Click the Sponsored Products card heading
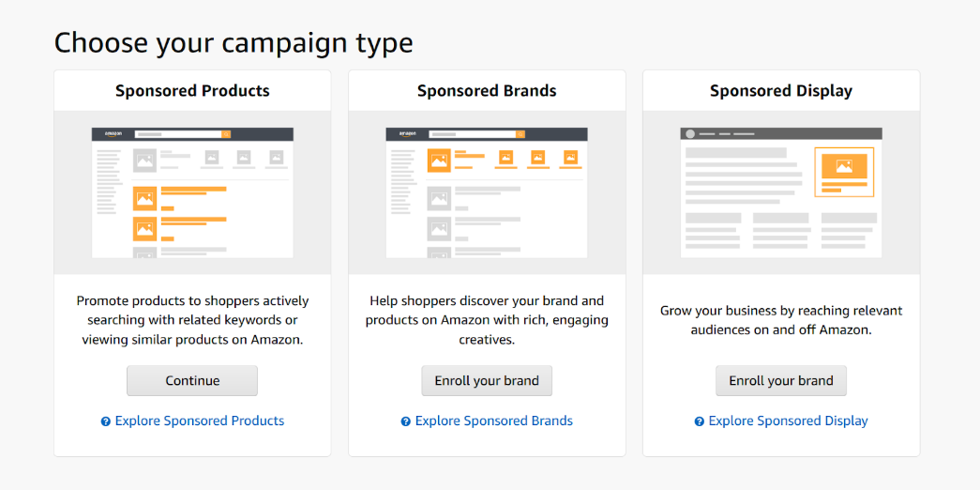Screen dimensions: 980x490 click(192, 91)
